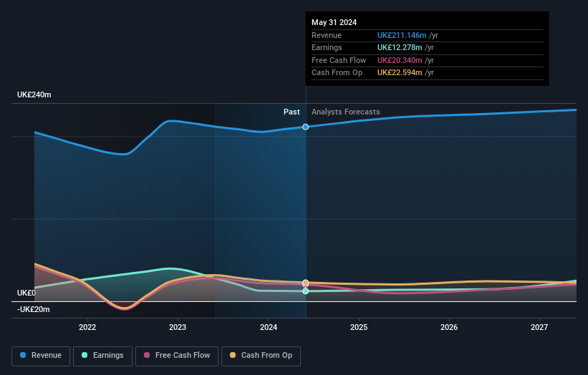Click the Revenue row label in tooltip

pyautogui.click(x=327, y=35)
